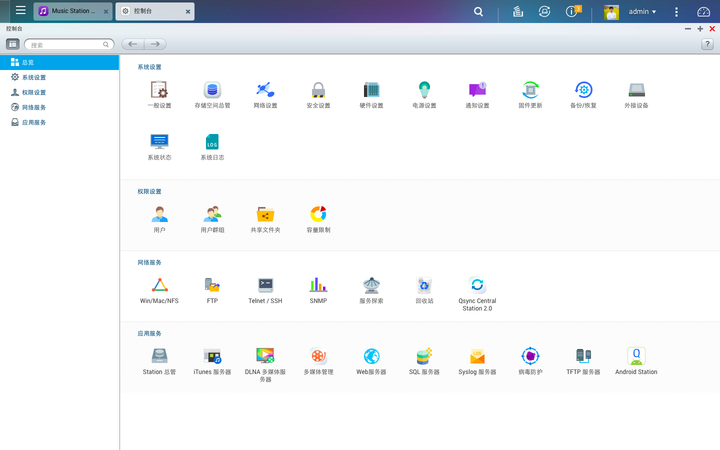This screenshot has height=450, width=720.
Task: Open the main hamburger menu
Action: click(x=21, y=10)
